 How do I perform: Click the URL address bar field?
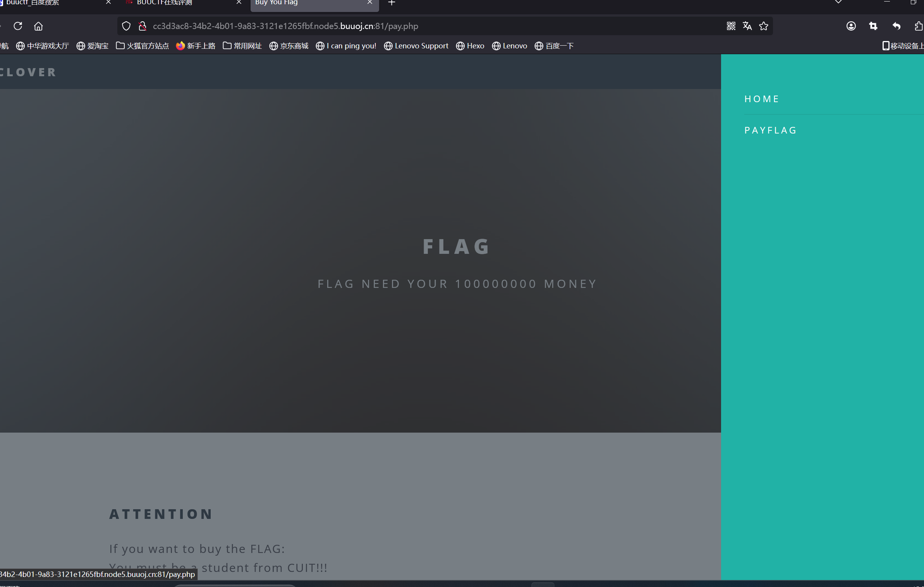click(426, 26)
